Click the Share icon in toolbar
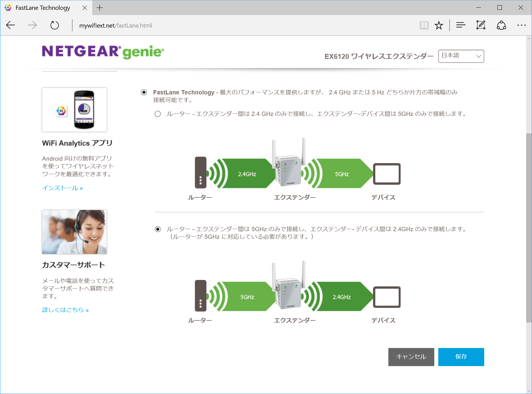 coord(501,25)
